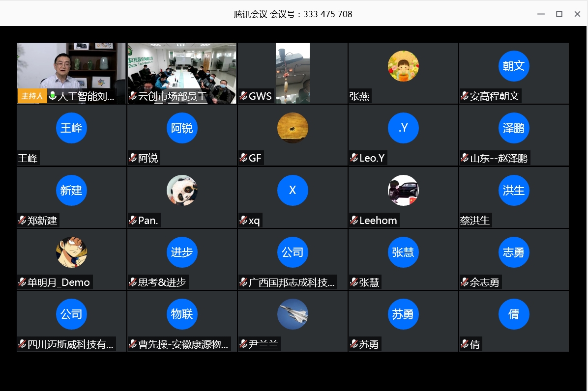Click the muted mic icon beside 曹先操

pyautogui.click(x=133, y=344)
